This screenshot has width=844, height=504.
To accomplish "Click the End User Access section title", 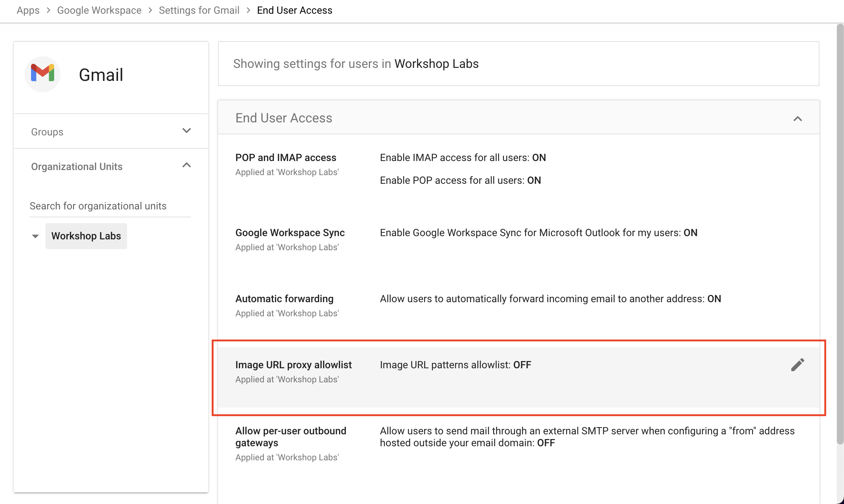I will click(x=284, y=118).
